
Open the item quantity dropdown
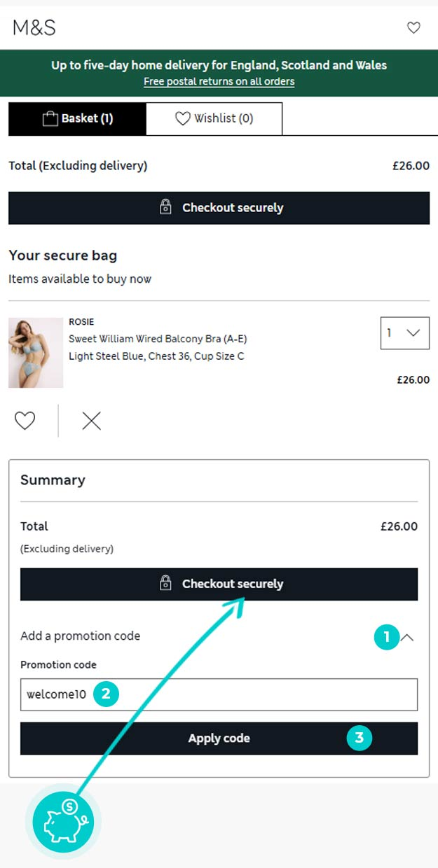(404, 333)
